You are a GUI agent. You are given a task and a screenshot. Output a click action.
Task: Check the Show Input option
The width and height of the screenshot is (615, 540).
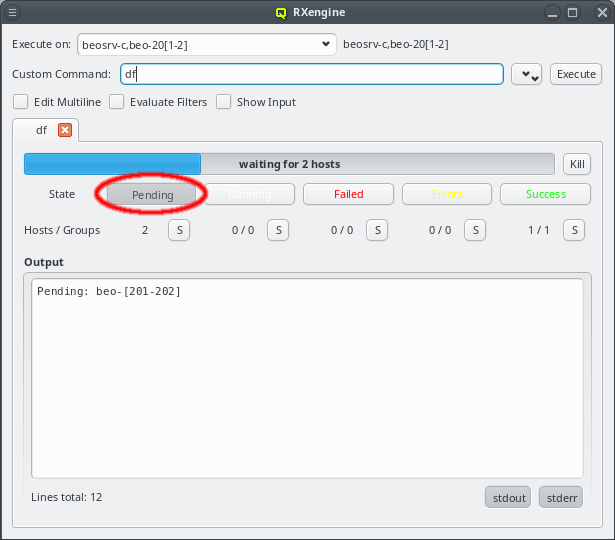224,102
